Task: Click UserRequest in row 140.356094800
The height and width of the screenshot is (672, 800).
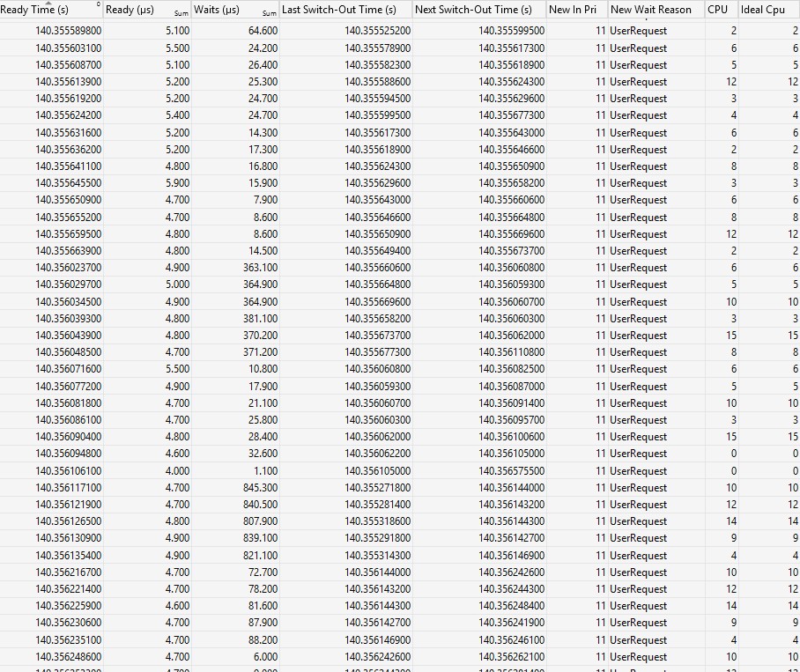Action: click(x=638, y=454)
